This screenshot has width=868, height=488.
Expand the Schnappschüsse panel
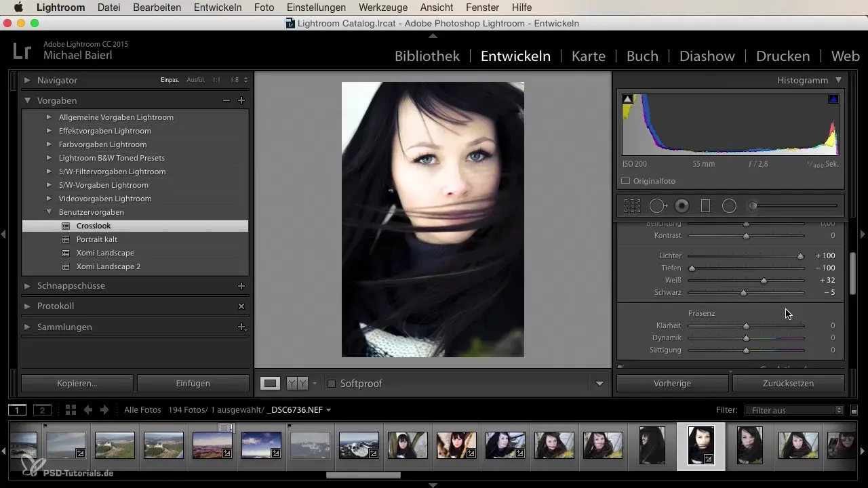pyautogui.click(x=27, y=286)
